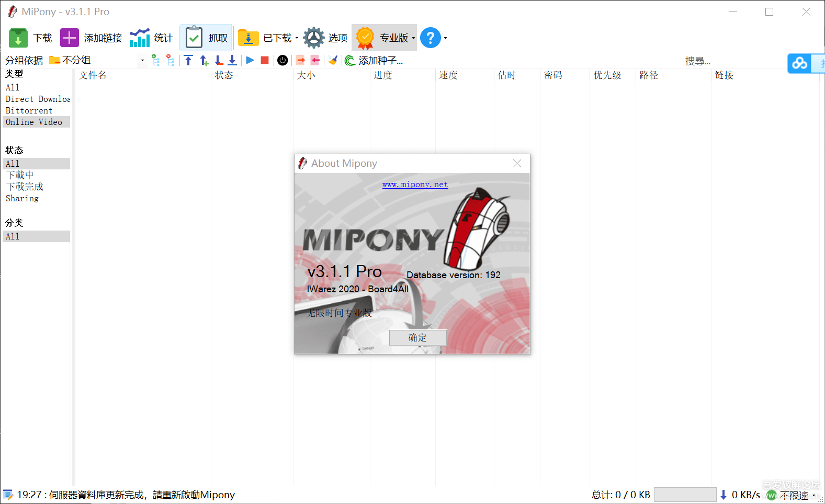Stop downloads with the red square icon

[265, 61]
